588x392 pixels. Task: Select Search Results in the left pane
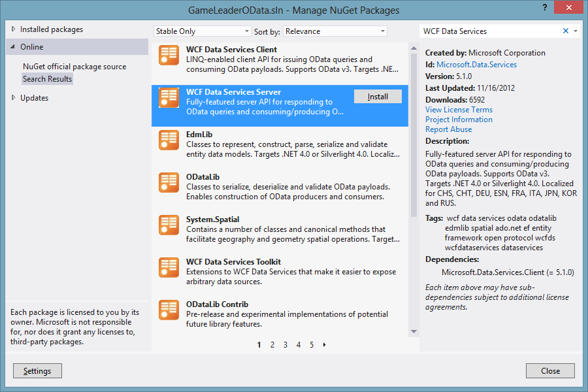pyautogui.click(x=48, y=79)
